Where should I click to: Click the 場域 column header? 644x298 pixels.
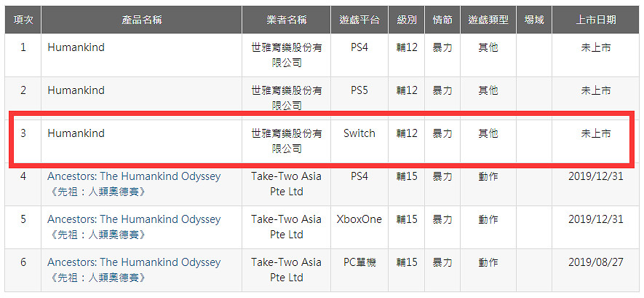pyautogui.click(x=534, y=20)
